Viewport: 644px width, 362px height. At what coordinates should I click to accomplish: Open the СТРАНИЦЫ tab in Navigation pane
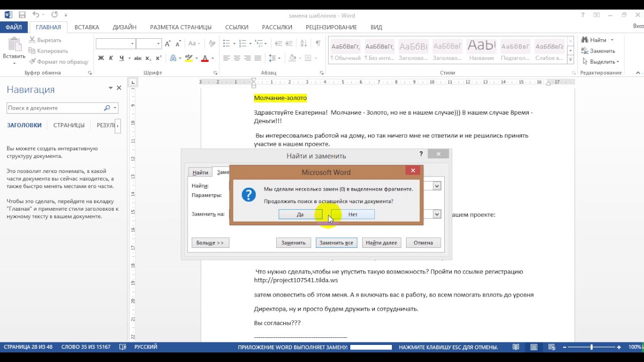click(69, 125)
